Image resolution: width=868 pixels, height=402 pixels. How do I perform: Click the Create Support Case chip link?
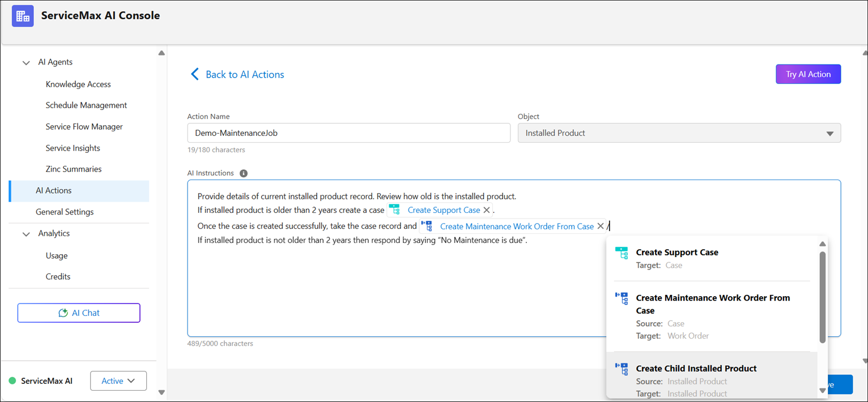(x=444, y=210)
